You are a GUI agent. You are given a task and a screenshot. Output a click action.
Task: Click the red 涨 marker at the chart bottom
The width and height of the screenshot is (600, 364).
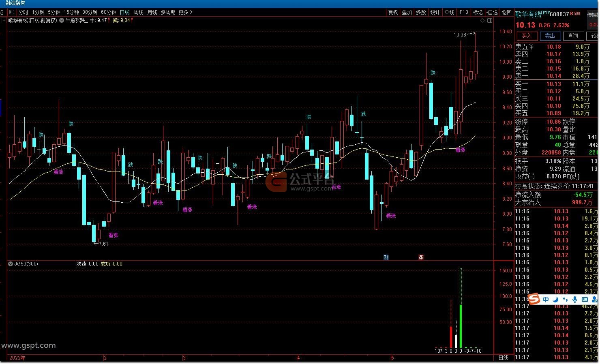(421, 257)
